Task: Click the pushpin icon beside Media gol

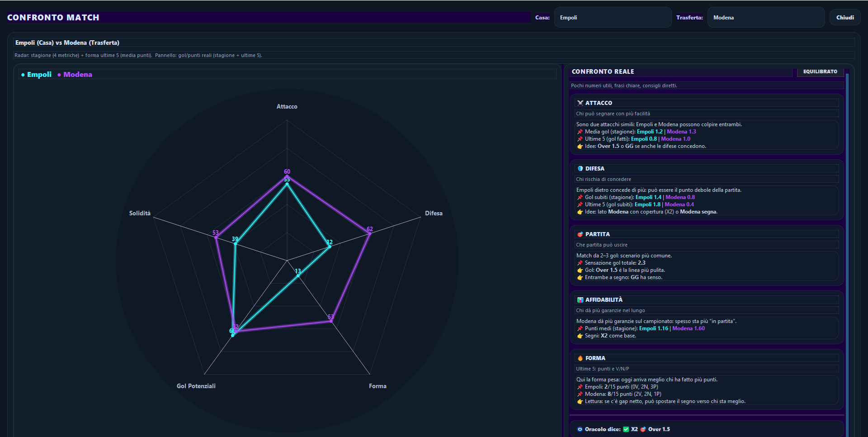Action: coord(580,132)
